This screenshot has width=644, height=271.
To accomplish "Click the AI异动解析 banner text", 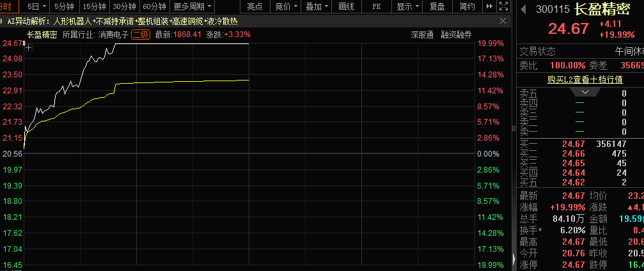I will [x=122, y=21].
